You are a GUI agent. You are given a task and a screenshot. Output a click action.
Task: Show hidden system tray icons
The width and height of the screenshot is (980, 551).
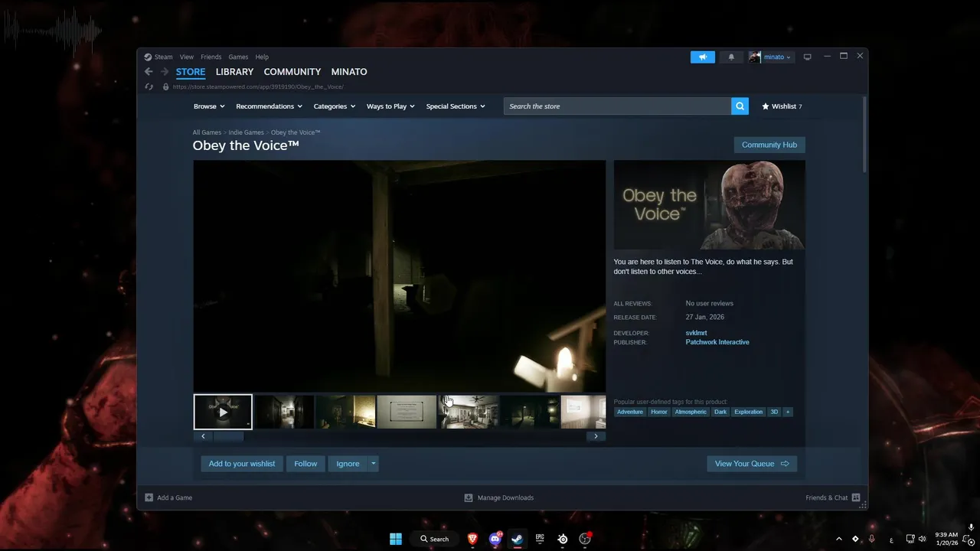[x=838, y=539]
